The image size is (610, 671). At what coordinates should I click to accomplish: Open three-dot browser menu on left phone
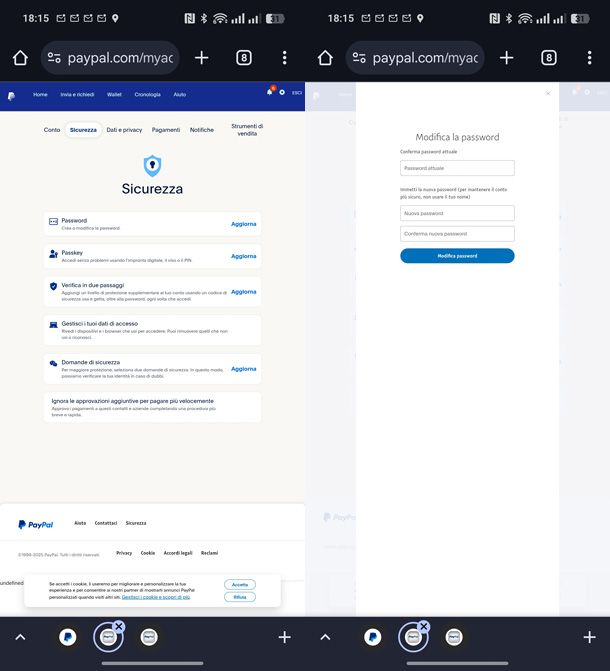coord(285,58)
